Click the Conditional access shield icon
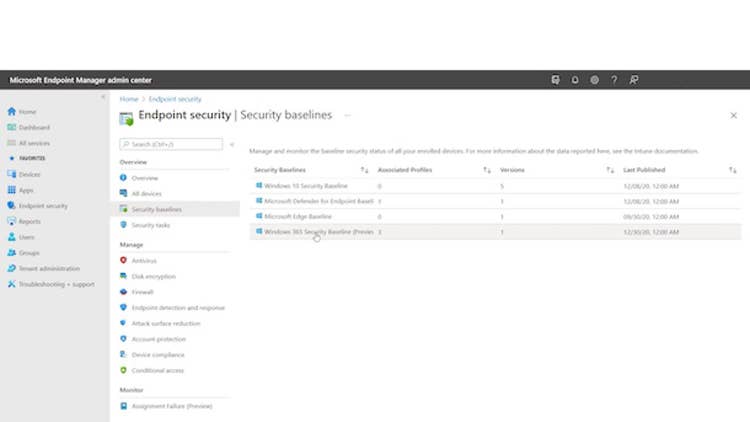750x422 pixels. click(124, 370)
